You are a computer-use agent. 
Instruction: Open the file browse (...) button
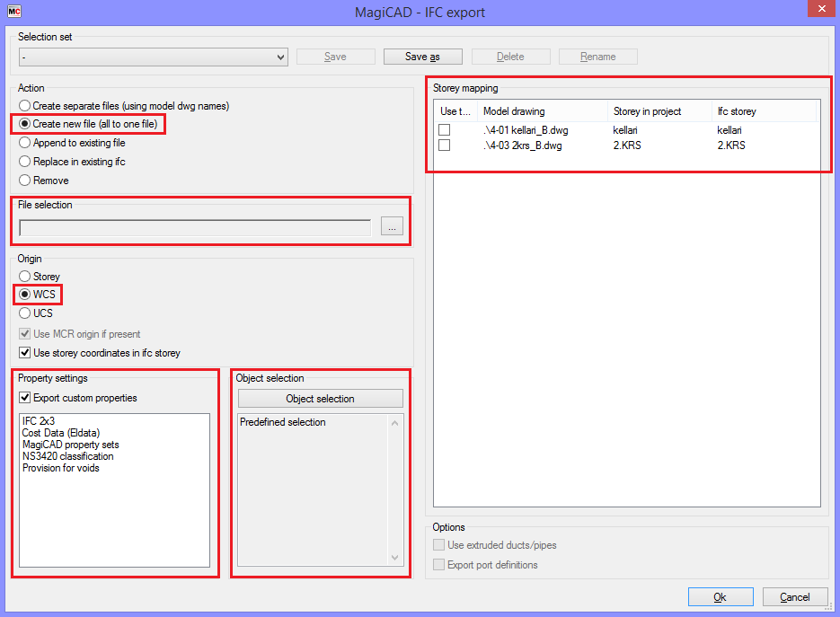[x=392, y=226]
